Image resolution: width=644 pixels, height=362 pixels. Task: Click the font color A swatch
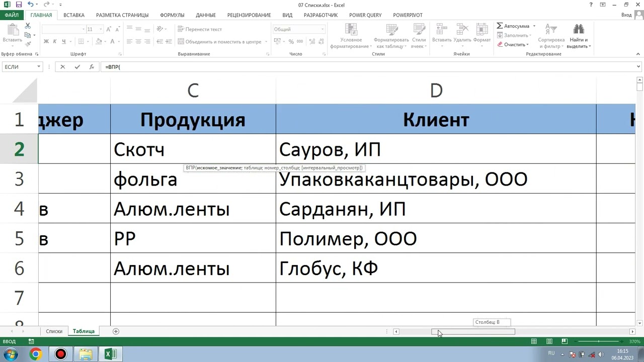pos(112,42)
